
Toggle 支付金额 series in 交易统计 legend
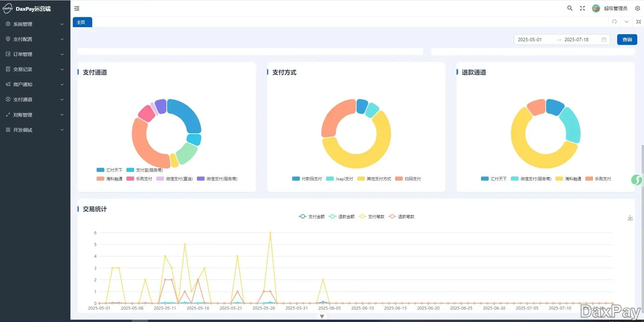tap(312, 216)
